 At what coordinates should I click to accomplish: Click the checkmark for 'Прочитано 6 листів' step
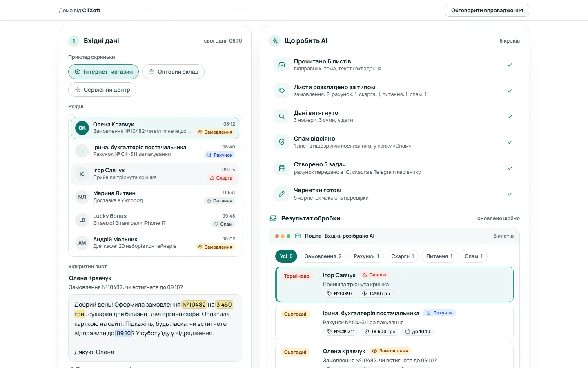pyautogui.click(x=510, y=65)
